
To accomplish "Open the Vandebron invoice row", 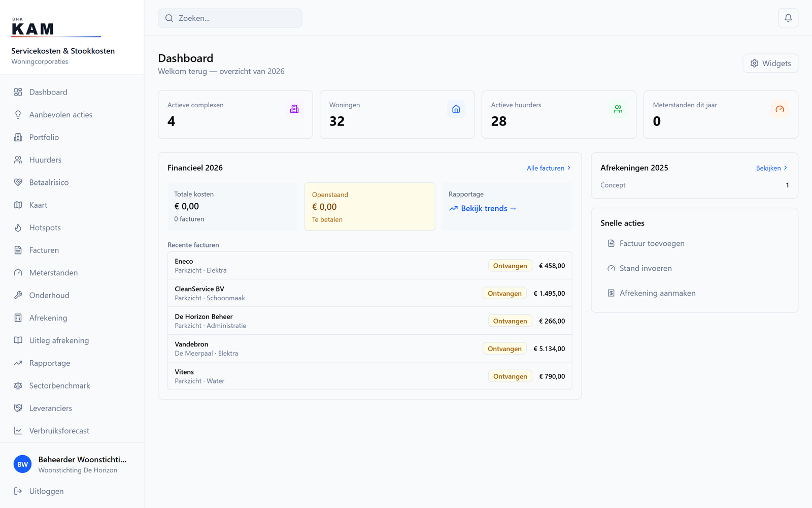I will [370, 348].
